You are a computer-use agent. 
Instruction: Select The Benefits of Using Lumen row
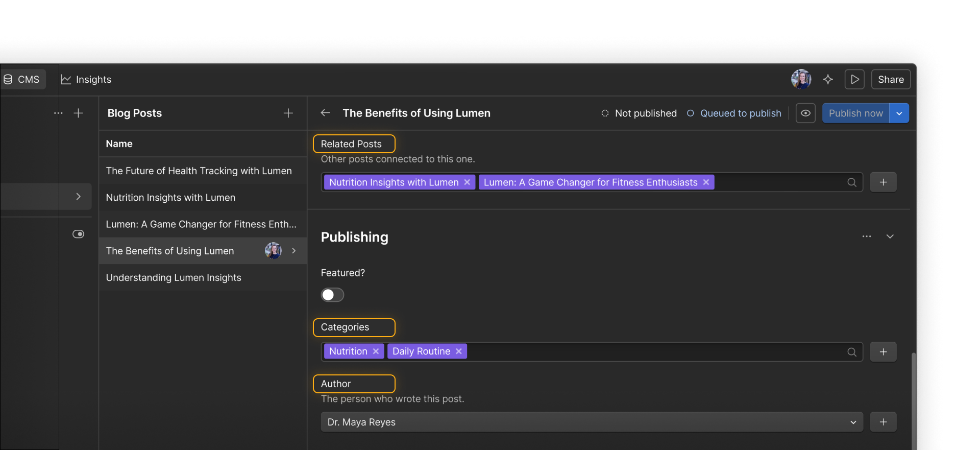click(203, 251)
